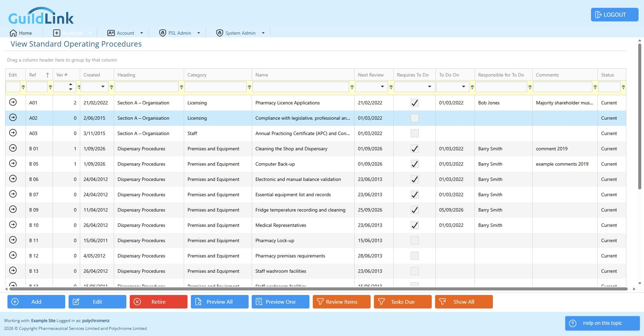Click the arrow icon for row B 05
Viewport: 644px width, 336px height.
click(13, 163)
